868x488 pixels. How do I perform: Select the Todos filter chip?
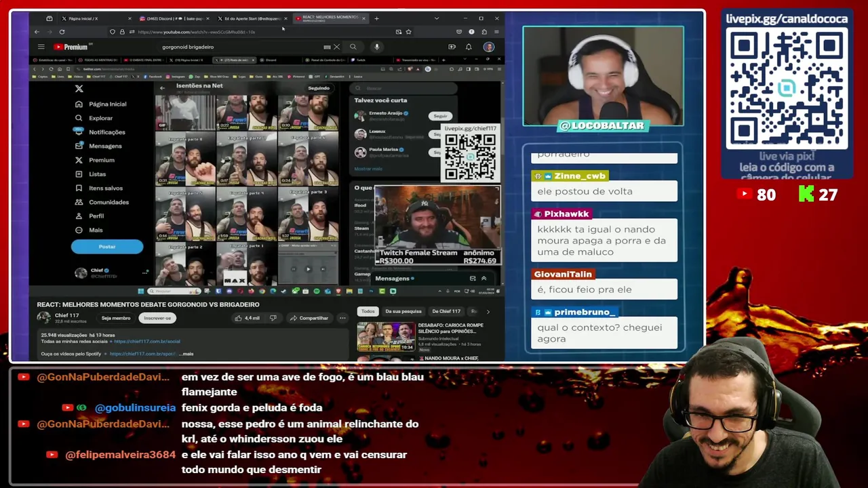click(x=368, y=311)
